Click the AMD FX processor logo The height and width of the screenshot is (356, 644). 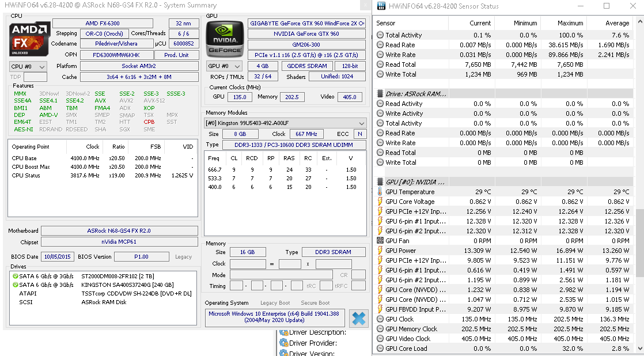[28, 39]
